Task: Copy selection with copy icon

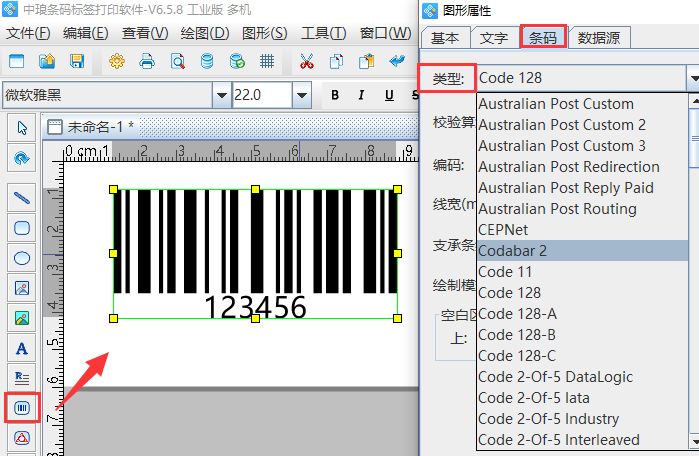Action: pyautogui.click(x=337, y=61)
